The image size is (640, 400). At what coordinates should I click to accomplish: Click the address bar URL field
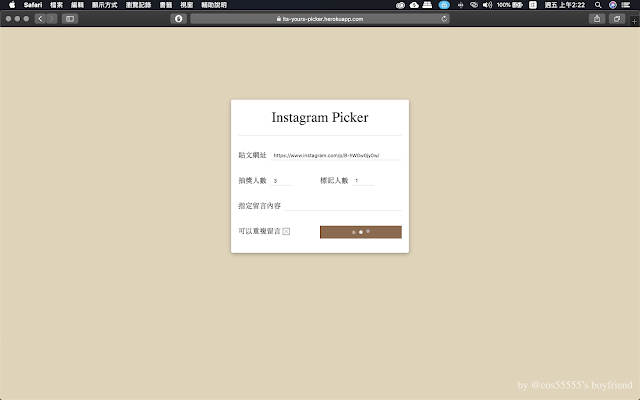[320, 19]
